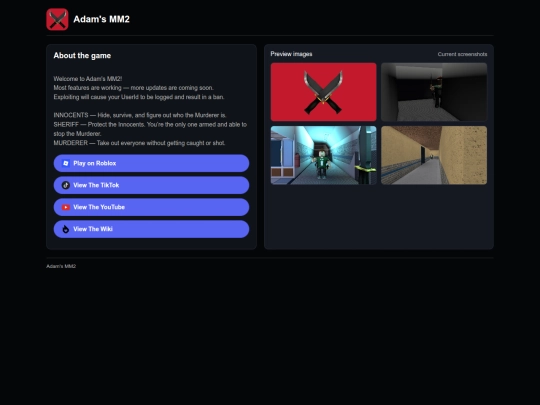Open the View The Wiki button
The image size is (540, 405).
pos(151,229)
